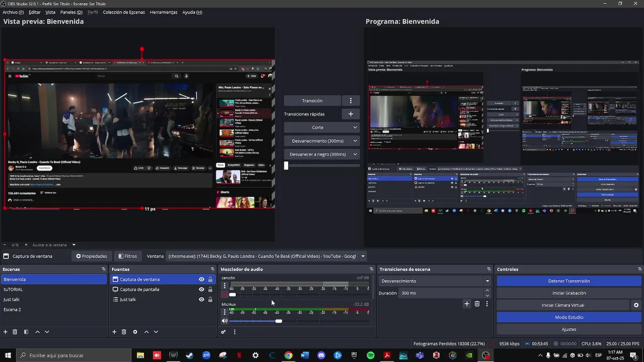Move scene down in Escenas panel
This screenshot has width=644, height=362.
47,332
